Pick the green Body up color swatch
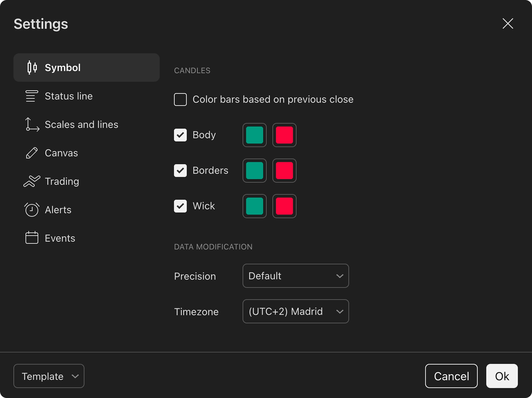This screenshot has width=532, height=398. pos(255,135)
